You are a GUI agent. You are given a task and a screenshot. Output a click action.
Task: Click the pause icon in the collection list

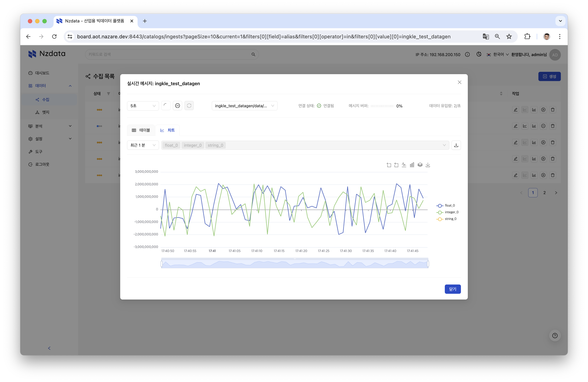click(543, 126)
